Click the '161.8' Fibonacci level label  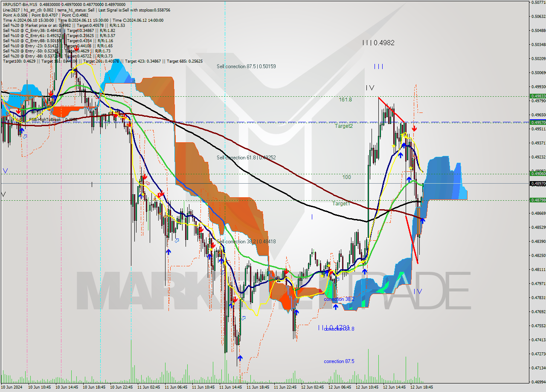(346, 100)
